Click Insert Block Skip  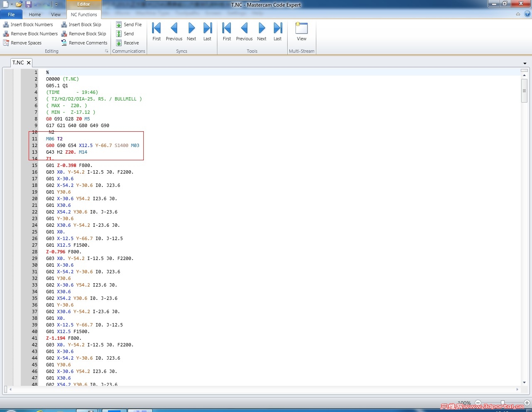(x=81, y=25)
